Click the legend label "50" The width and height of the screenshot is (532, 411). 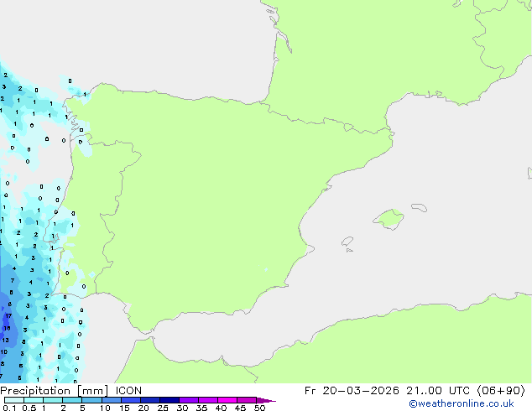pyautogui.click(x=259, y=408)
